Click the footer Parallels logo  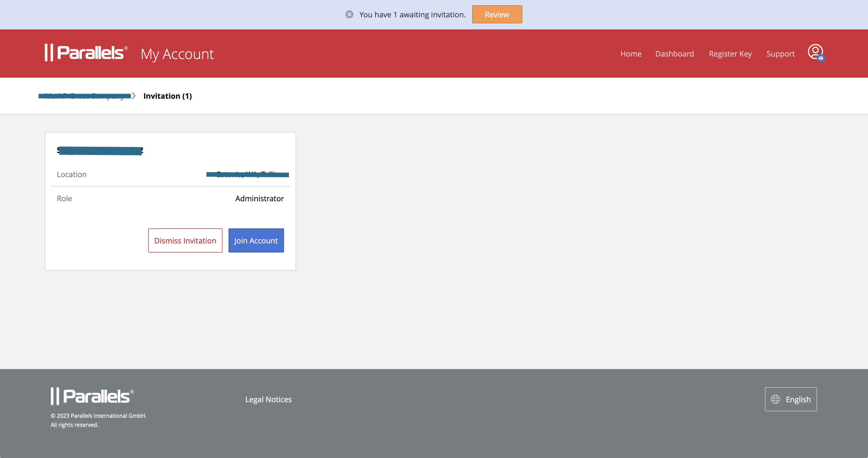point(92,396)
